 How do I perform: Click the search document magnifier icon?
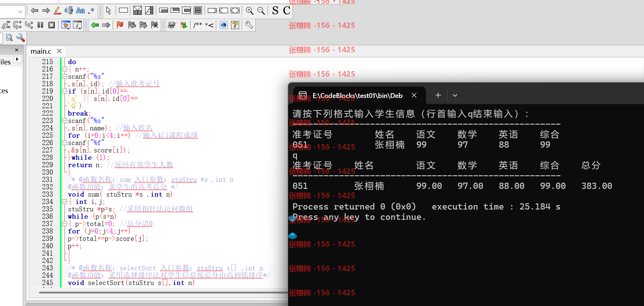tap(10, 38)
